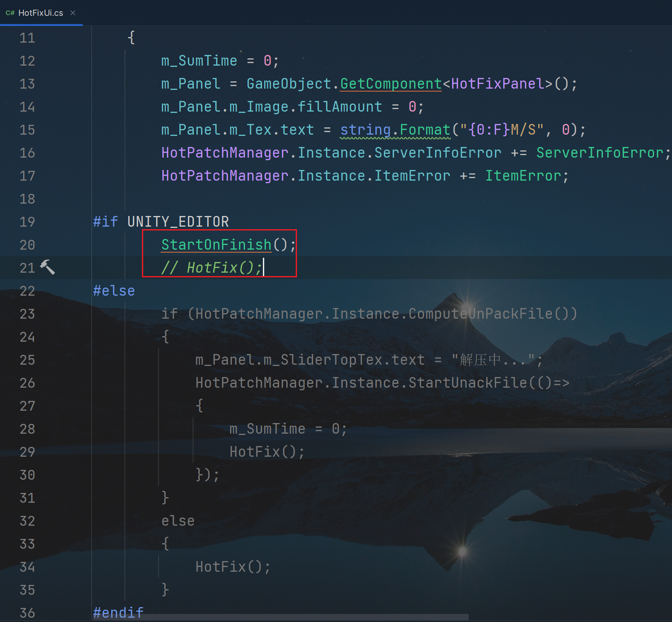Click the opening brace on line 11
The width and height of the screenshot is (672, 622).
coord(131,38)
